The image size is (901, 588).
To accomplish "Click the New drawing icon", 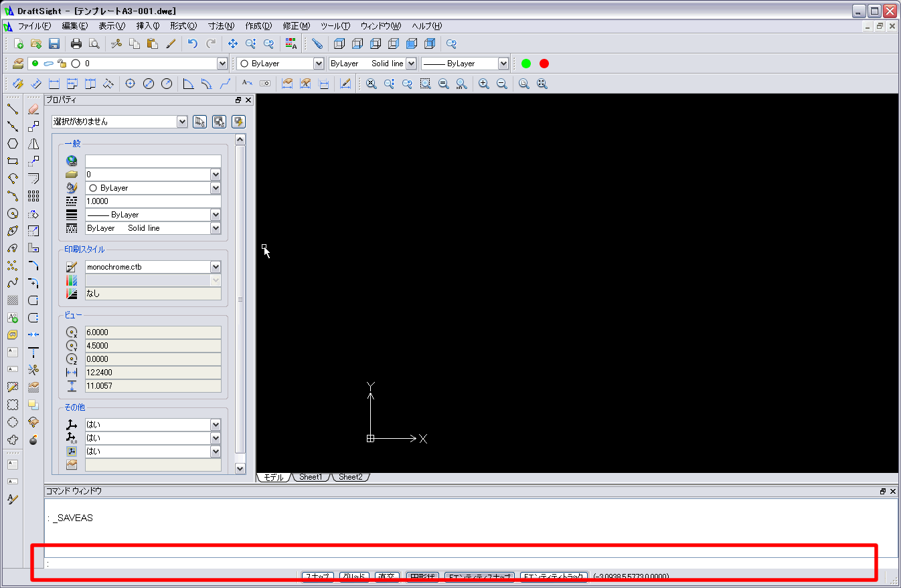I will click(x=19, y=43).
